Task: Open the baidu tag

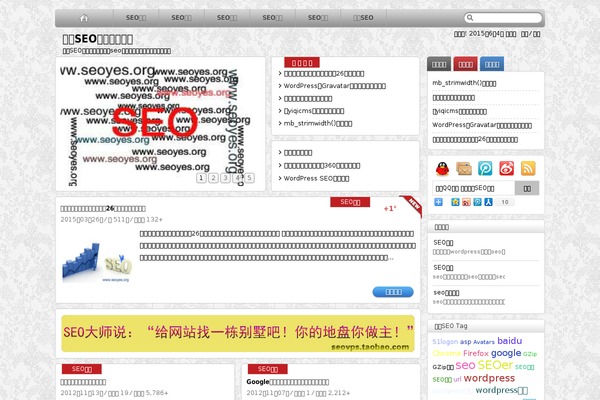Action: [x=509, y=341]
